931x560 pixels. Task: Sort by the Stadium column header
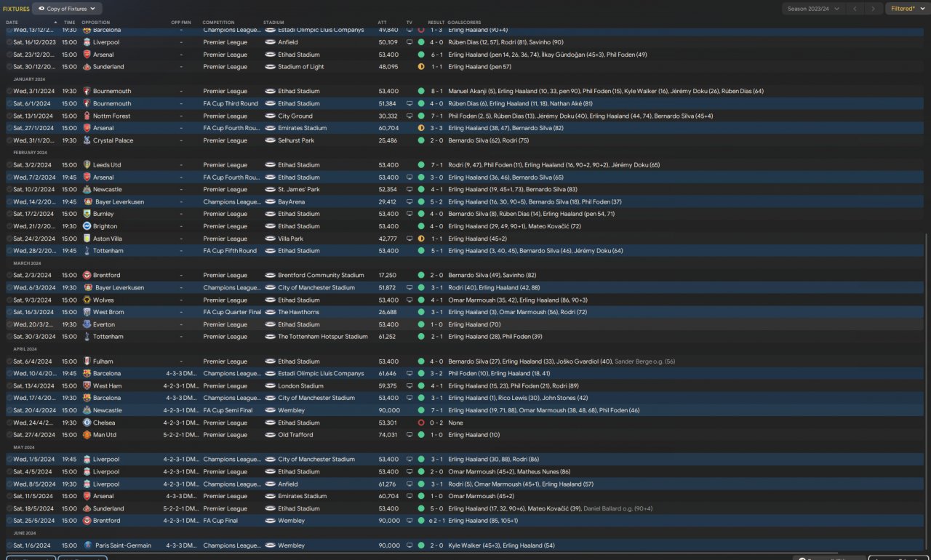[x=273, y=23]
